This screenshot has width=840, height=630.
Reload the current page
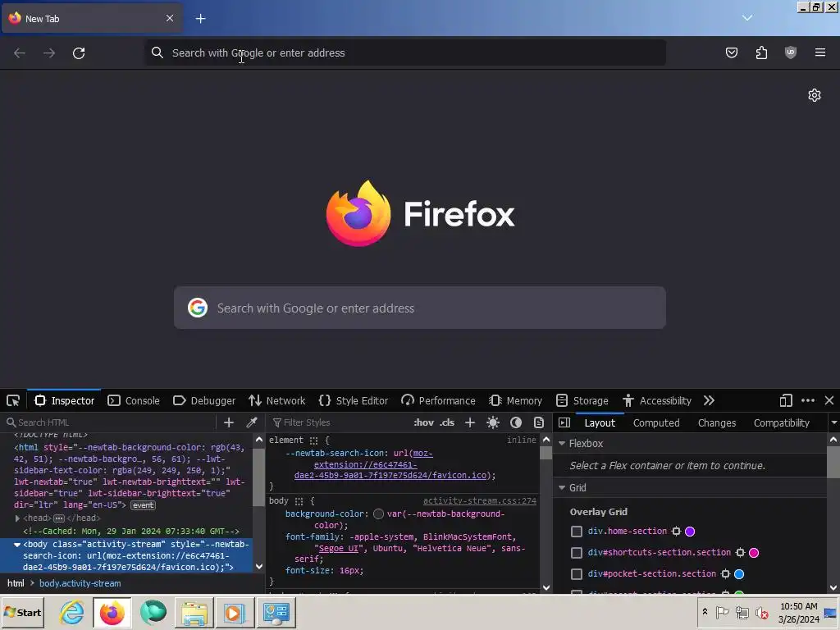pos(79,53)
